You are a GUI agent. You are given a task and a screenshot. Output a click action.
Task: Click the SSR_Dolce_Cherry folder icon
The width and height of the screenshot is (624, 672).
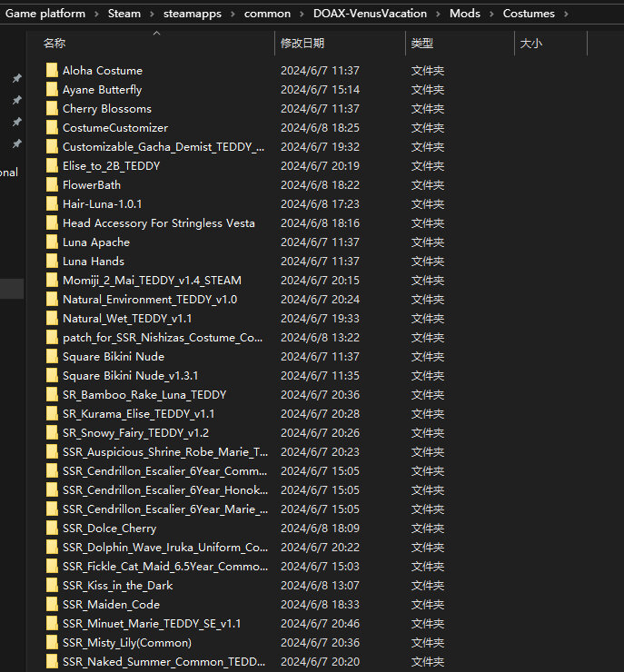click(x=52, y=528)
